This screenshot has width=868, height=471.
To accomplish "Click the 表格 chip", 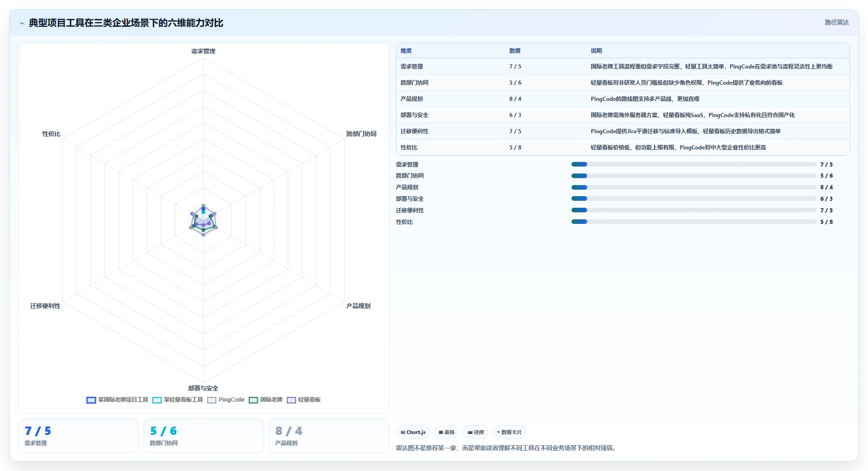I will coord(446,432).
